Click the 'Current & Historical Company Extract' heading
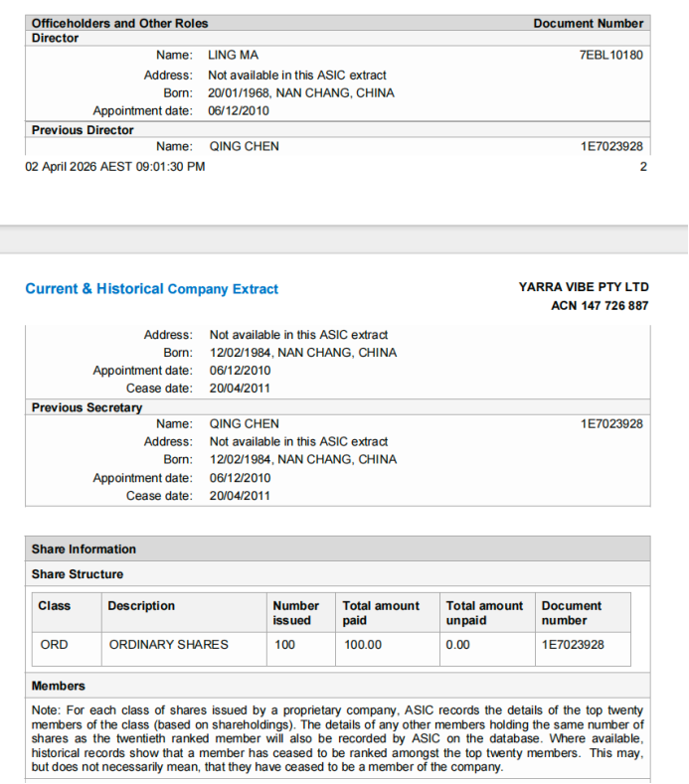Viewport: 689px width, 784px height. tap(151, 289)
